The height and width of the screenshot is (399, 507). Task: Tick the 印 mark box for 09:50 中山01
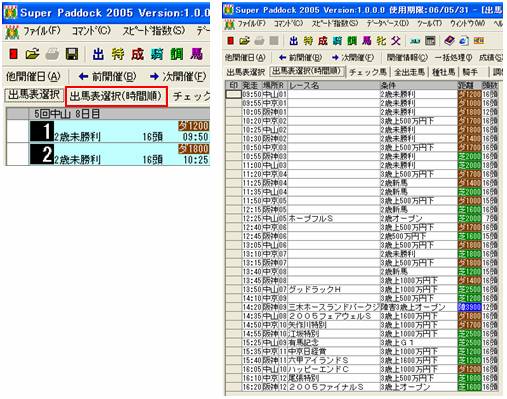click(233, 94)
